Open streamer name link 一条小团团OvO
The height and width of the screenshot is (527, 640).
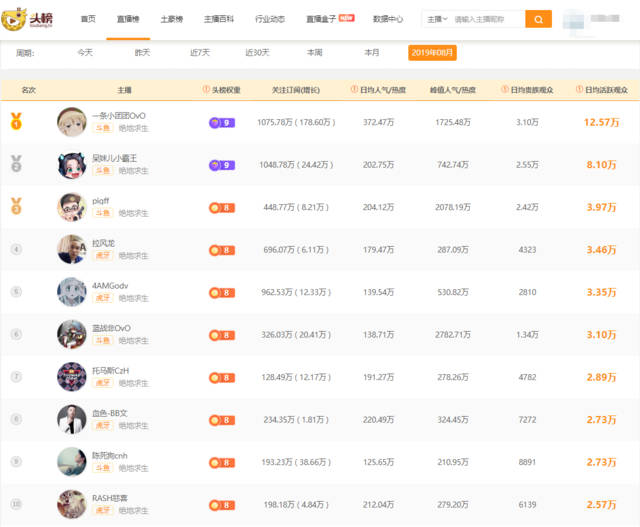click(119, 116)
